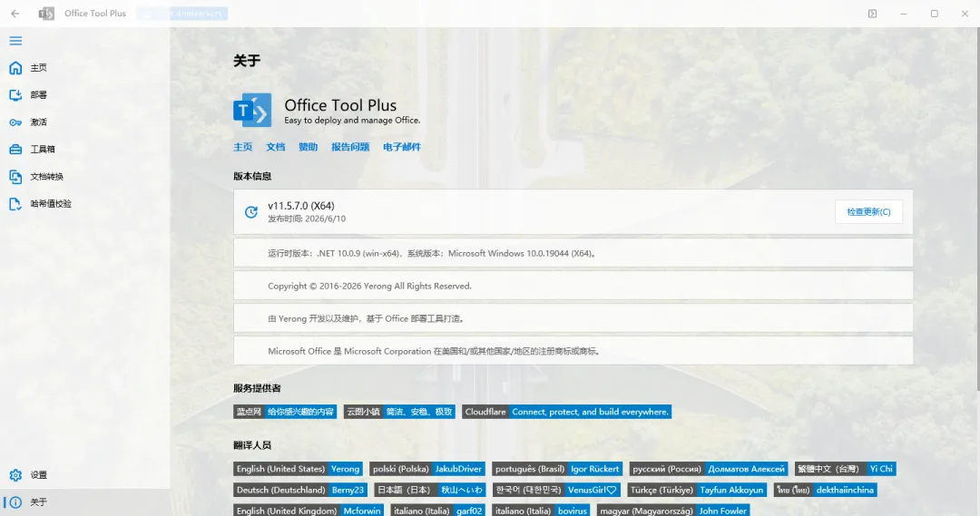
Task: Open the command panel icon in title bar
Action: click(873, 13)
